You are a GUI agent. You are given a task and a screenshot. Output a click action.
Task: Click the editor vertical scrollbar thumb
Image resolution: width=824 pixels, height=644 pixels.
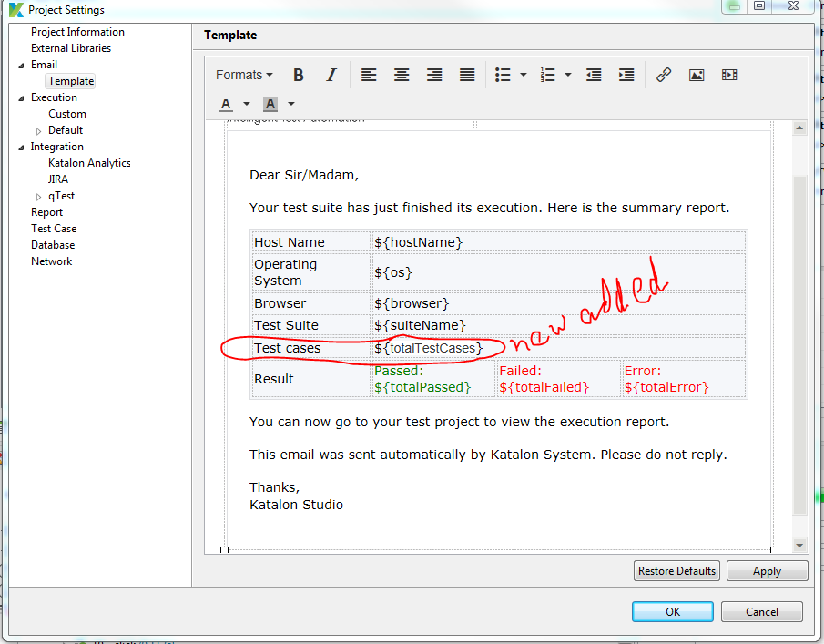(x=799, y=344)
